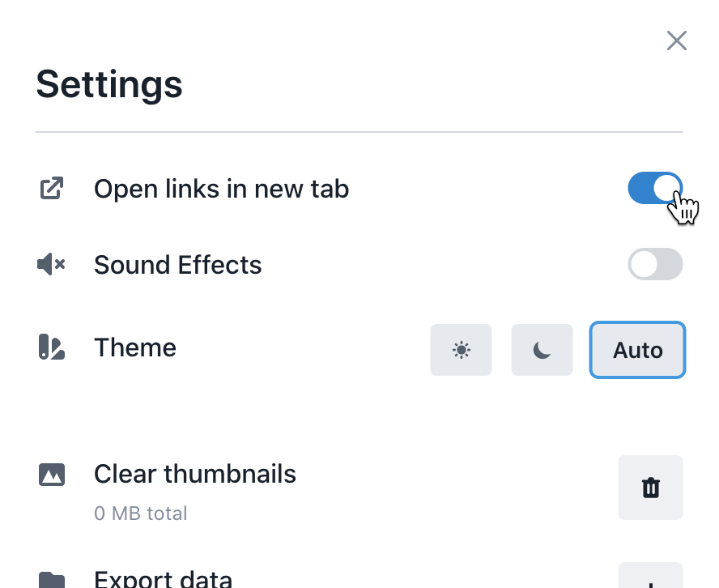Click the Export data label
719x588 pixels.
(x=163, y=579)
